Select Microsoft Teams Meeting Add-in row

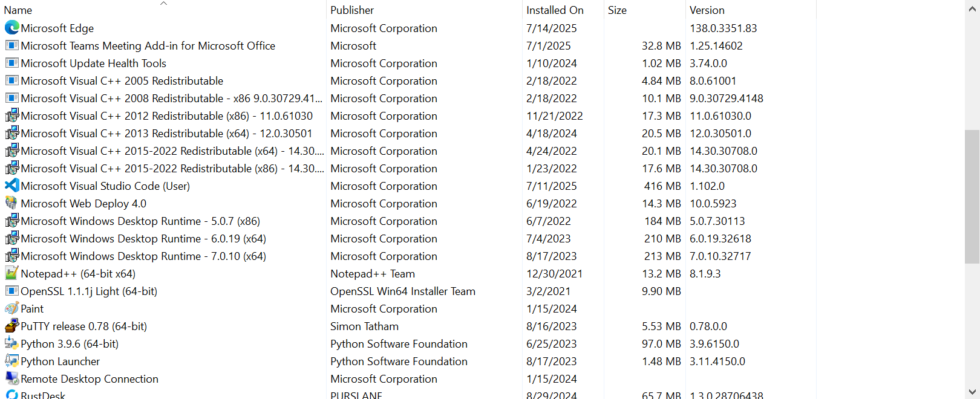[x=148, y=46]
